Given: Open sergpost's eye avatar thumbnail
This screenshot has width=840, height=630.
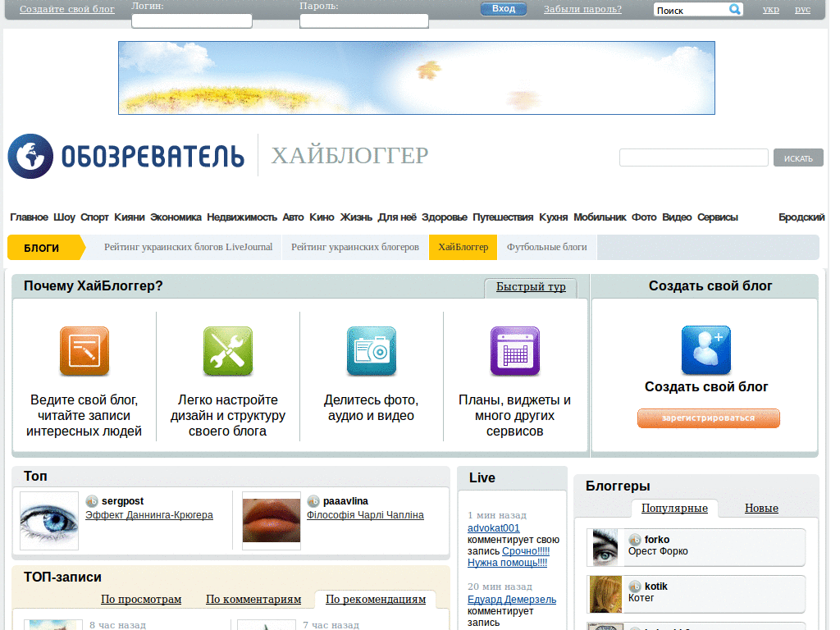Looking at the screenshot, I should [x=49, y=521].
